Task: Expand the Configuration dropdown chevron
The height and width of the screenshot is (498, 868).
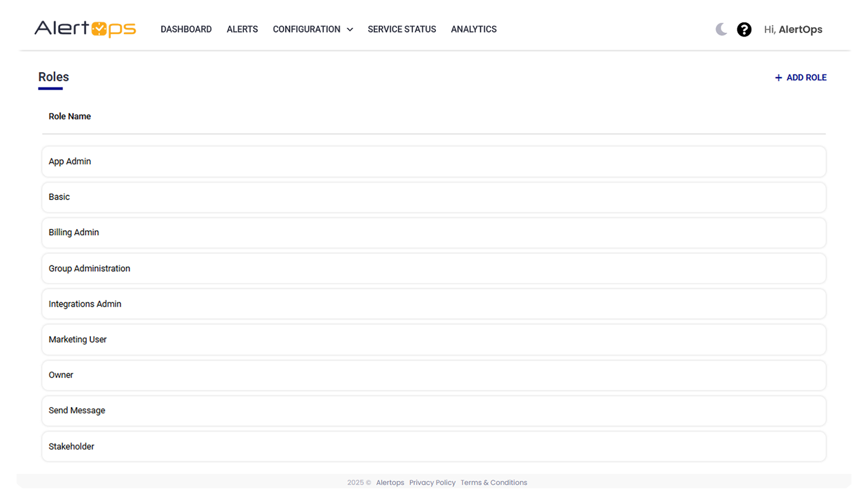Action: (x=350, y=30)
